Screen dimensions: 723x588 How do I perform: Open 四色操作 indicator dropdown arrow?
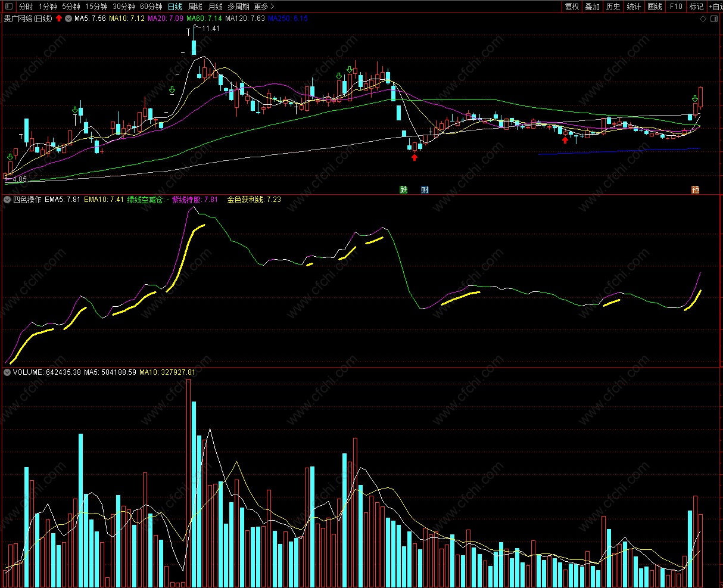tap(7, 200)
